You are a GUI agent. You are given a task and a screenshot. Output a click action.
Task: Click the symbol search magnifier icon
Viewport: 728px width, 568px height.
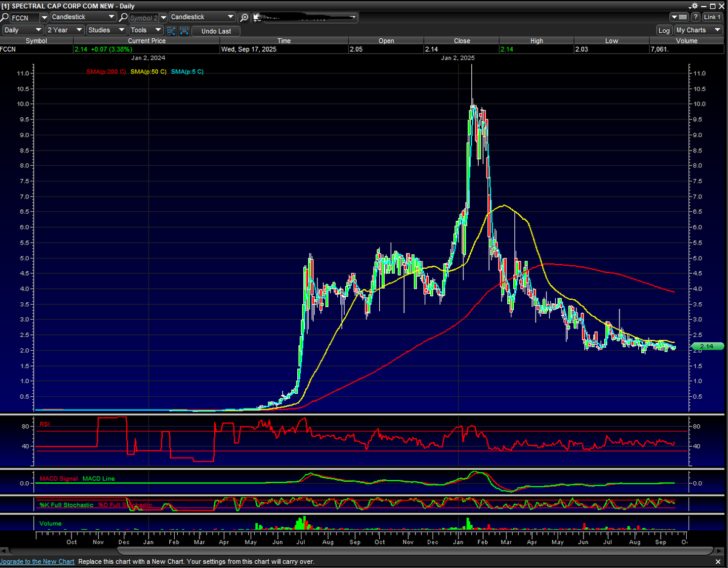coord(5,18)
